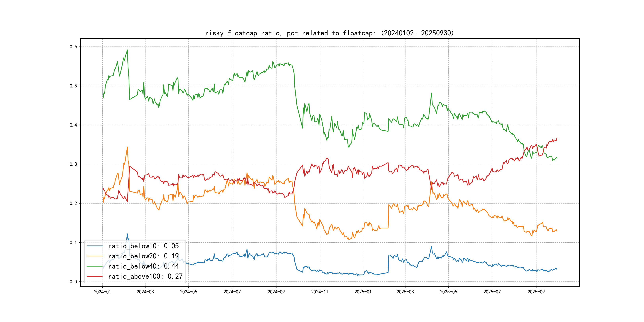Click the 2024-01 x-axis date label

coord(102,292)
